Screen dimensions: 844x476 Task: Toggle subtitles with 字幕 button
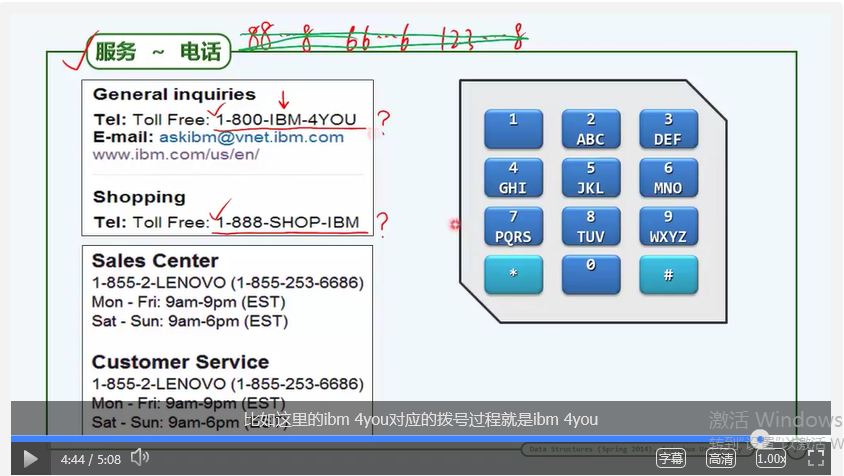[x=671, y=458]
